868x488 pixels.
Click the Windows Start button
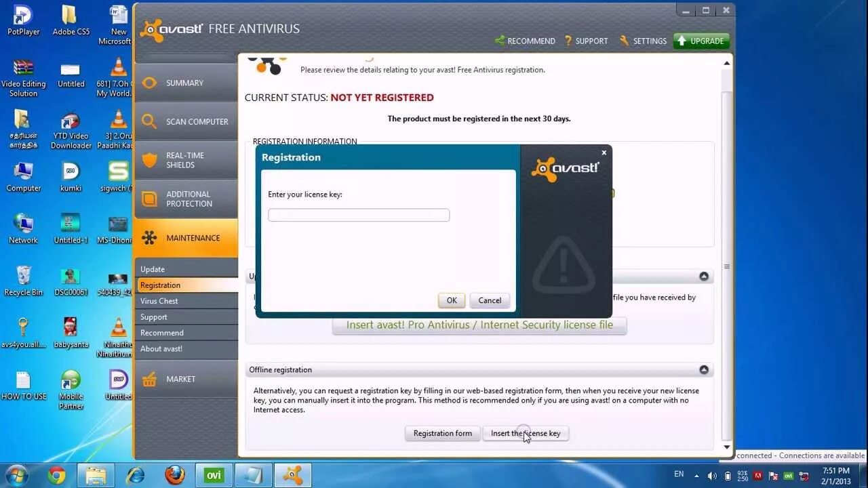tap(16, 475)
